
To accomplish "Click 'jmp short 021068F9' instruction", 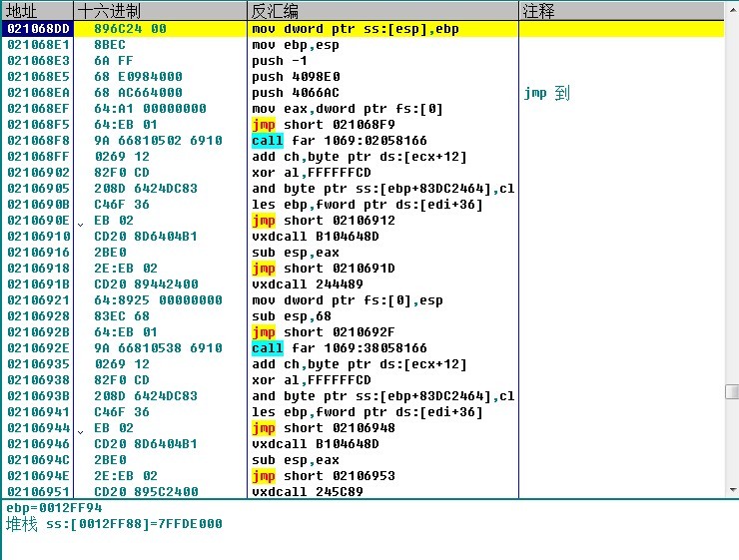I will click(x=324, y=125).
